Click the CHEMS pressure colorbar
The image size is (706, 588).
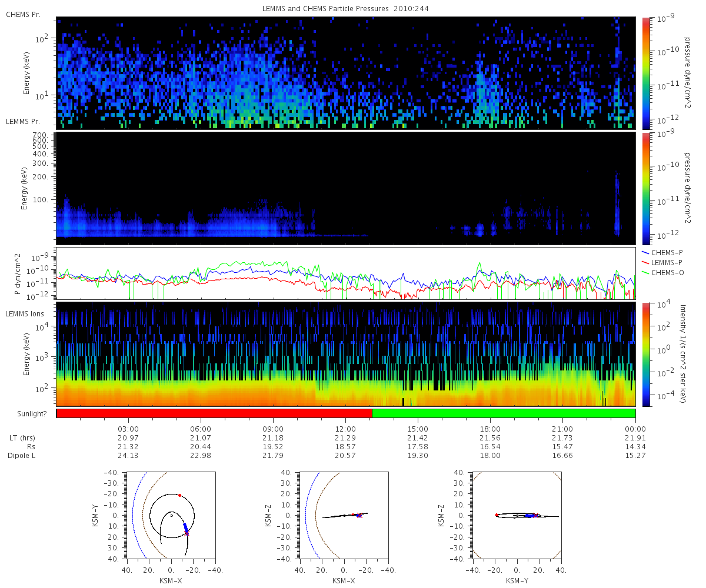click(645, 73)
